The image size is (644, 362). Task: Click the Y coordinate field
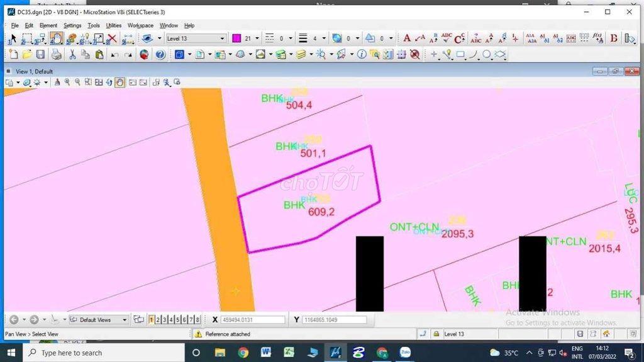click(x=335, y=320)
